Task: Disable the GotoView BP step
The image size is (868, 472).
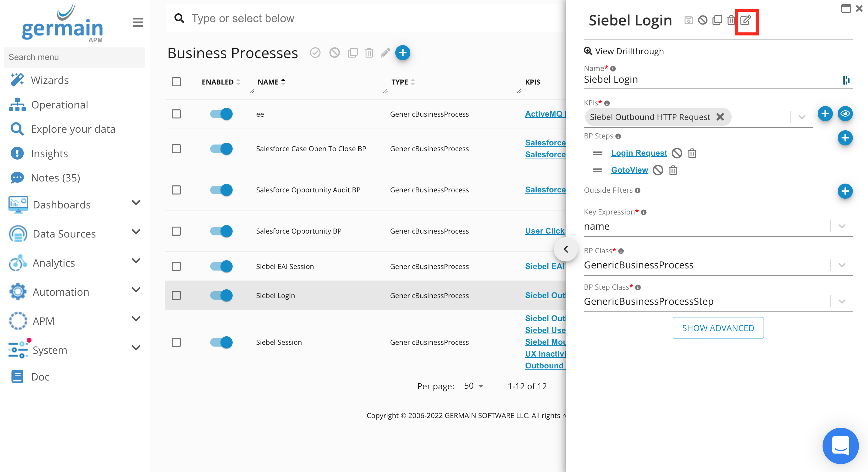Action: click(658, 170)
